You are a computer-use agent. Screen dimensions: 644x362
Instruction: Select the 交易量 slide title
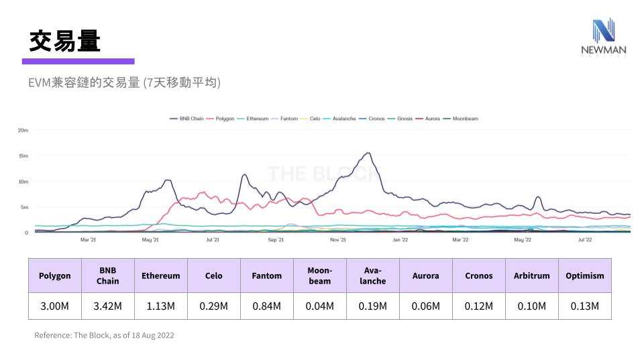click(65, 41)
